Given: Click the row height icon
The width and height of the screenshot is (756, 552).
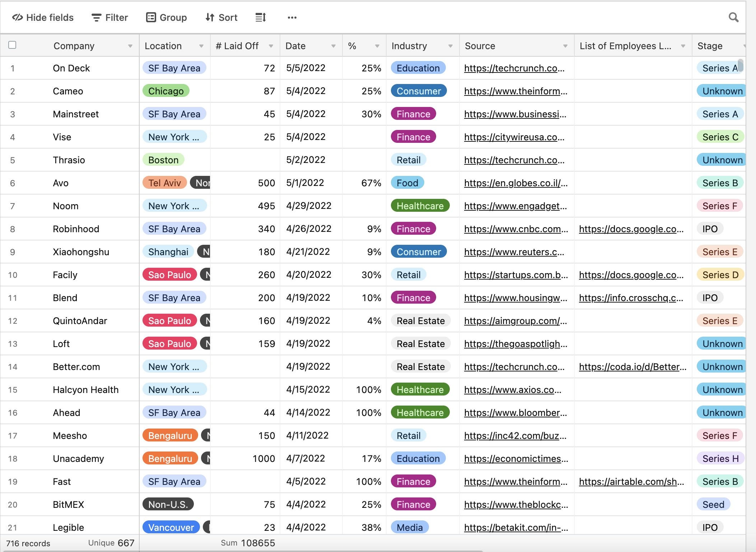Looking at the screenshot, I should click(261, 17).
